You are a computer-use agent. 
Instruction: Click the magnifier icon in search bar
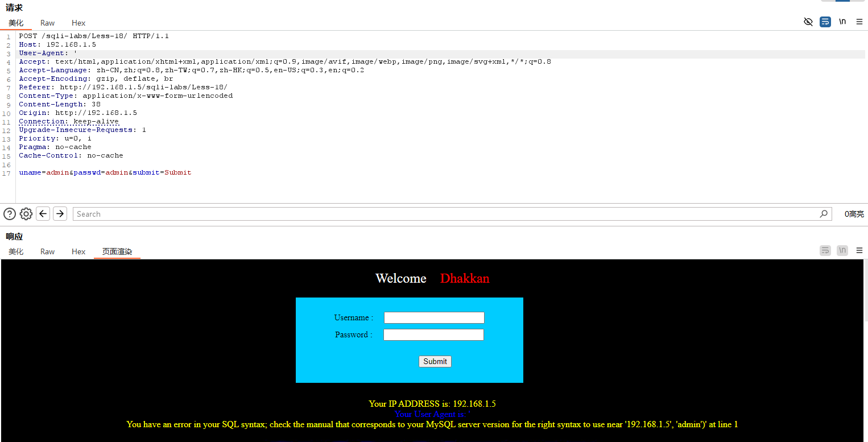pos(824,214)
